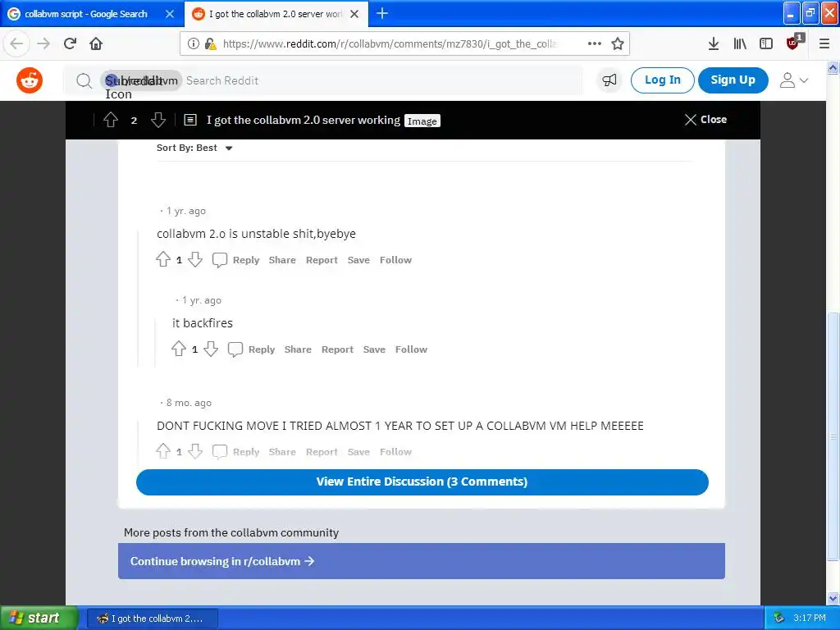Expand the Sort By: Best dropdown
The height and width of the screenshot is (630, 840).
[x=194, y=148]
